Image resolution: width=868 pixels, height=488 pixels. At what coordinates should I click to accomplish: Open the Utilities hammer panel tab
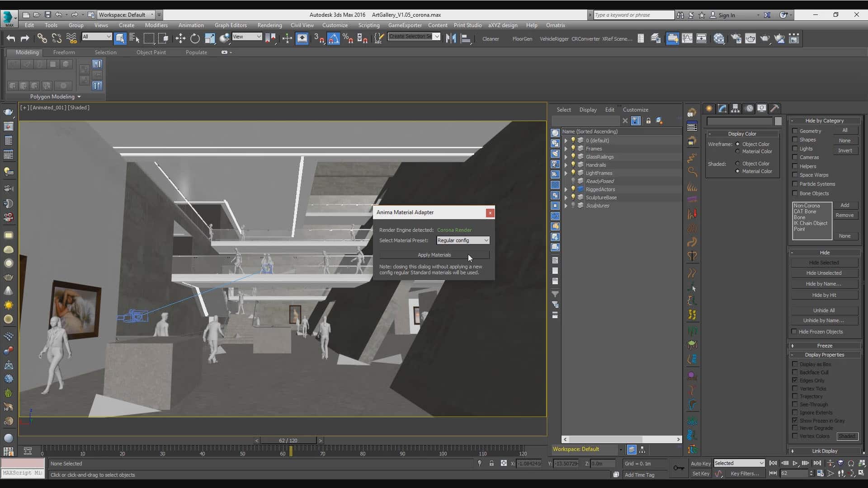tap(774, 108)
